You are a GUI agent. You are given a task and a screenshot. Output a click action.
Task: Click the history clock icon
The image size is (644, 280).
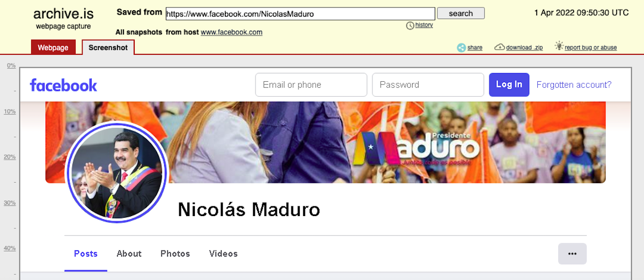410,25
